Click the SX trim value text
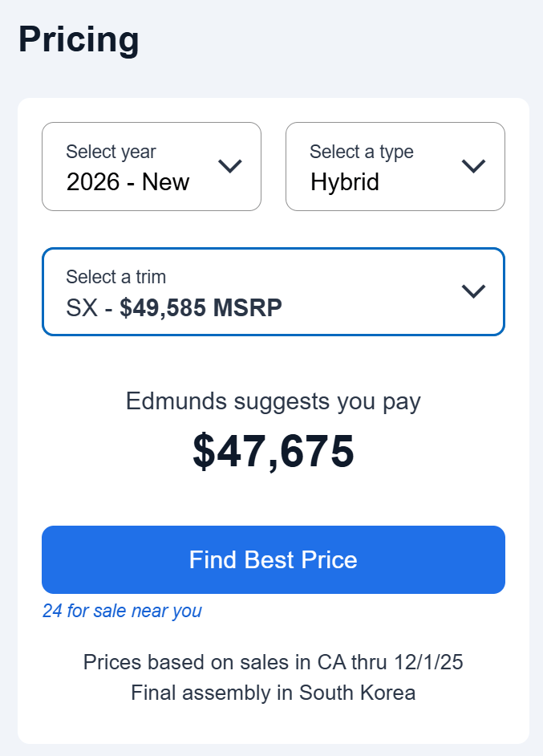 pos(82,307)
